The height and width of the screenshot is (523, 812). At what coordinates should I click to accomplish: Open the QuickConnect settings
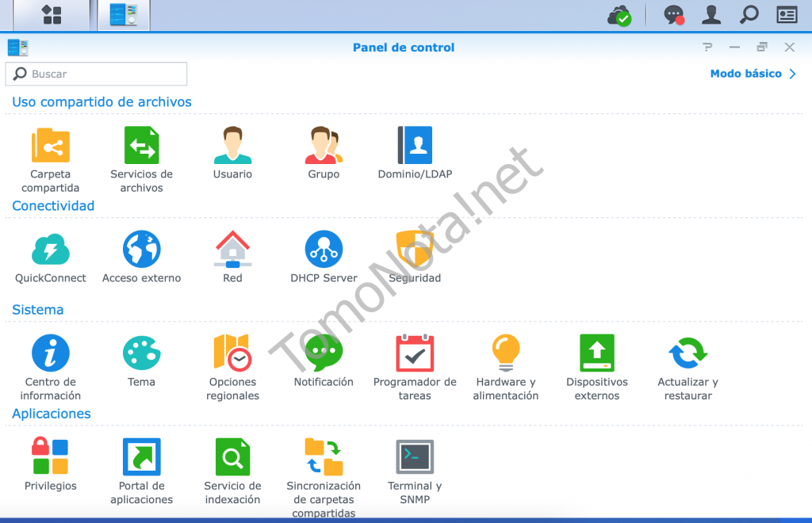(x=51, y=250)
